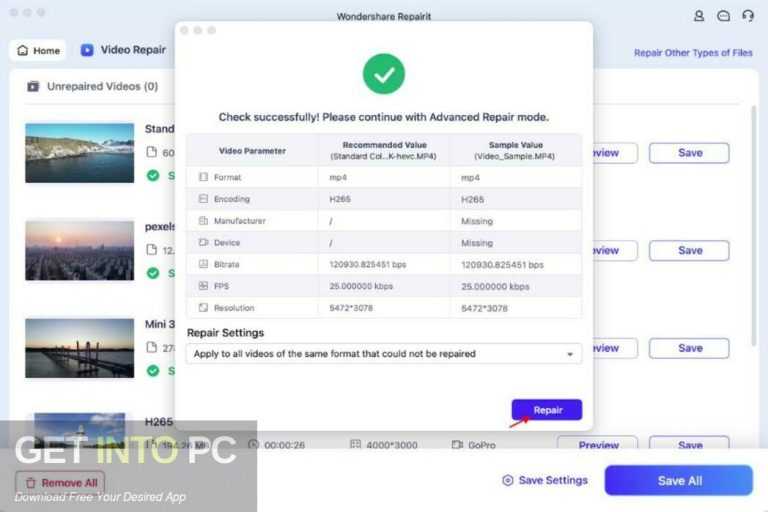
Task: Click the headset support icon
Action: pyautogui.click(x=748, y=16)
